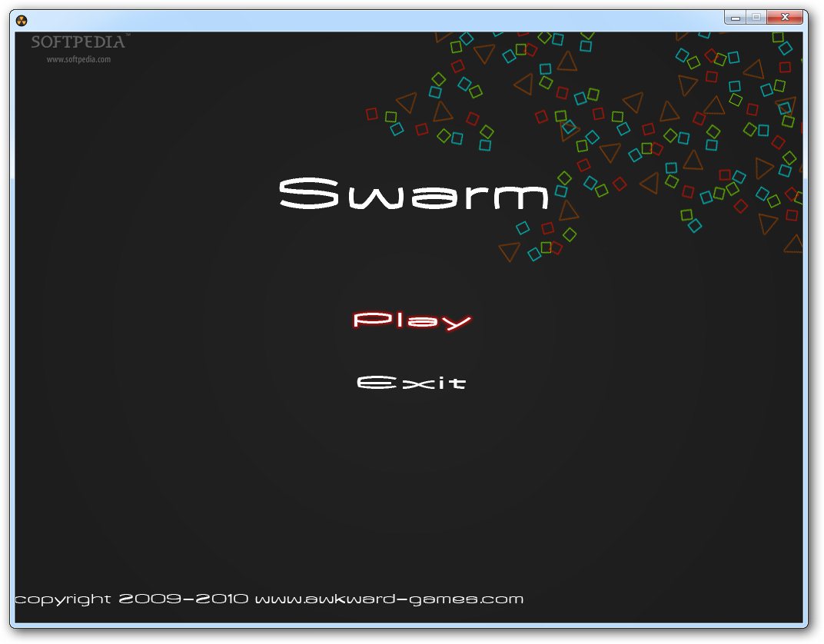Click the Swarm title text
This screenshot has width=824, height=644.
coord(414,194)
